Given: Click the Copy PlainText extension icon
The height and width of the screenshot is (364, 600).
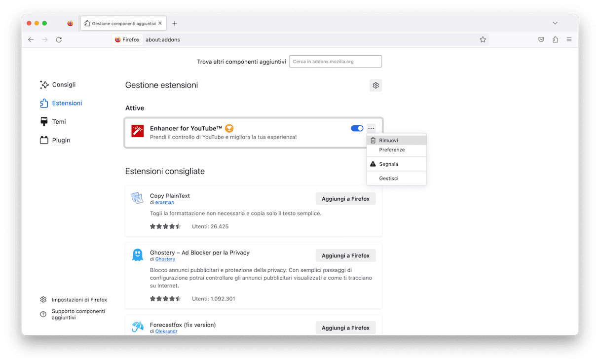Looking at the screenshot, I should click(137, 198).
